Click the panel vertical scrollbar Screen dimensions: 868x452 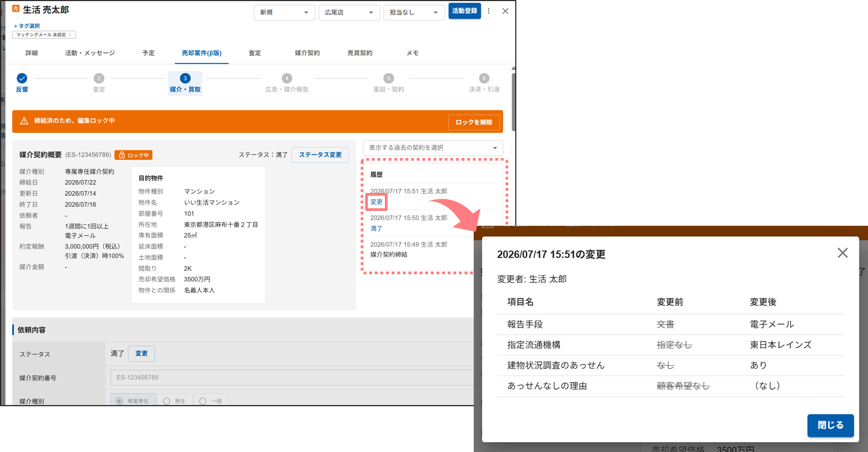tap(514, 102)
